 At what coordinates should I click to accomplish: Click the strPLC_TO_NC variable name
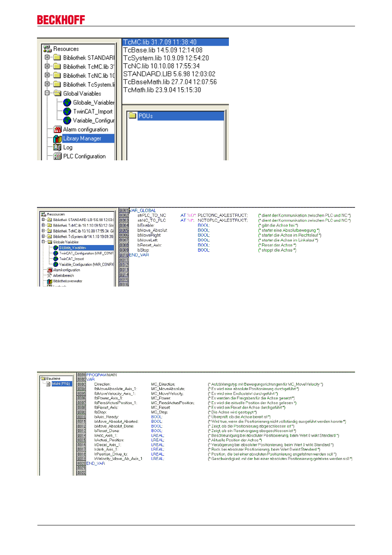(x=152, y=215)
